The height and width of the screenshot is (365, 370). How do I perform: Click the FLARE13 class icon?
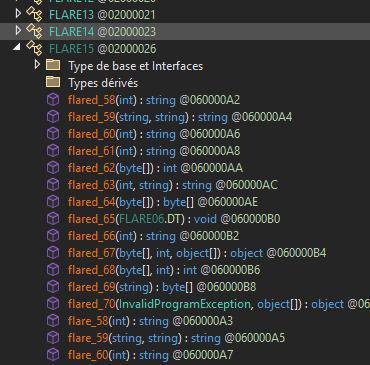pos(34,15)
